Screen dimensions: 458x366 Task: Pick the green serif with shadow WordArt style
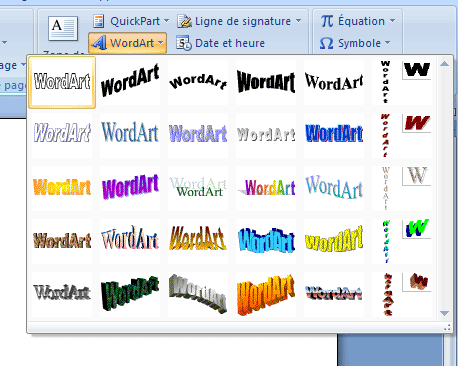pyautogui.click(x=198, y=188)
